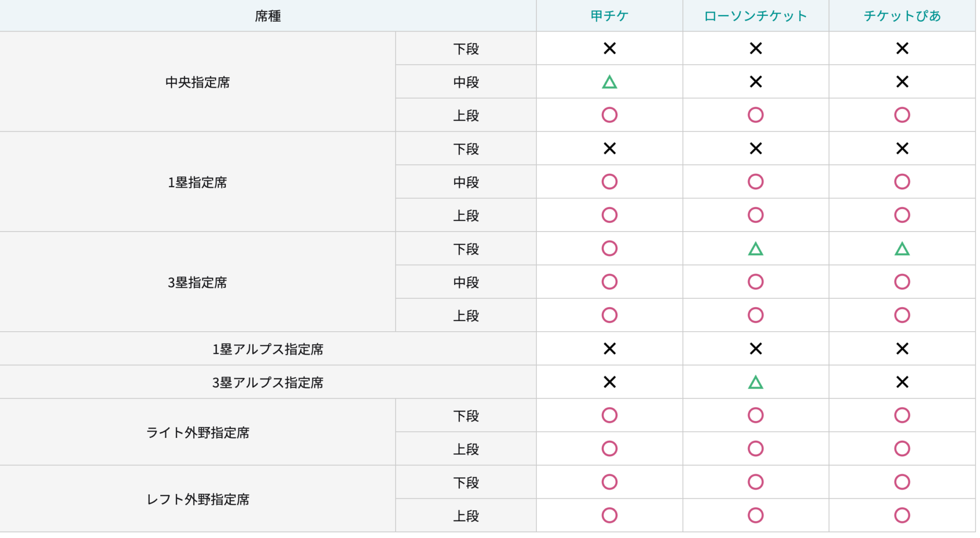Screen dimensions: 980x538
Task: Click the circle for ライト外野指定席 下段 under 甲チケ
Action: pos(609,415)
